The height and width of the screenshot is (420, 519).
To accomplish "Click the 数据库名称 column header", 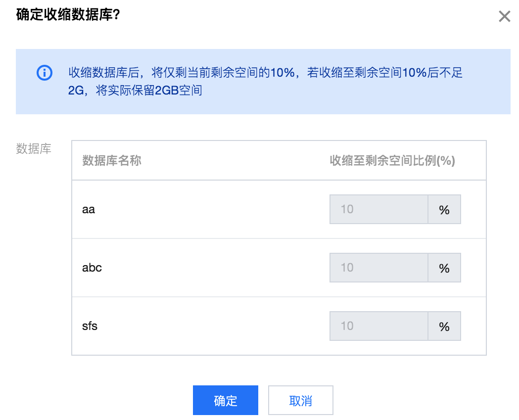I will (111, 160).
